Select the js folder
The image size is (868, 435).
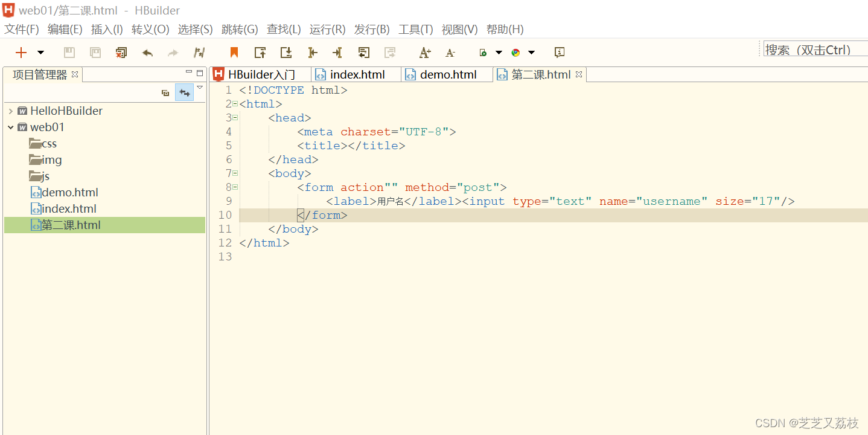[39, 176]
